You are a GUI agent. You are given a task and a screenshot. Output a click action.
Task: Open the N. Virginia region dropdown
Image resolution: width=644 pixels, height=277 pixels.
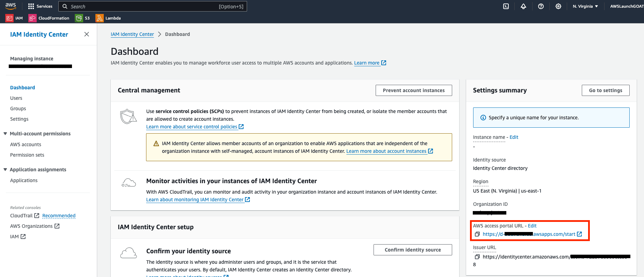(x=585, y=6)
